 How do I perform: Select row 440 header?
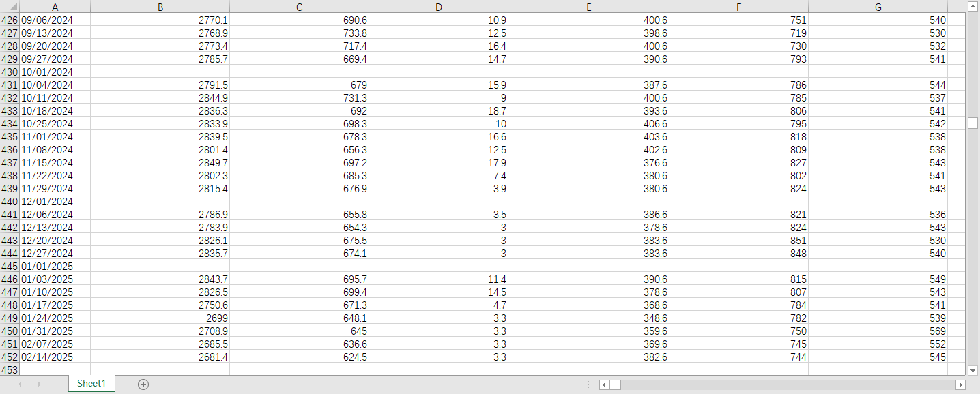click(x=10, y=202)
